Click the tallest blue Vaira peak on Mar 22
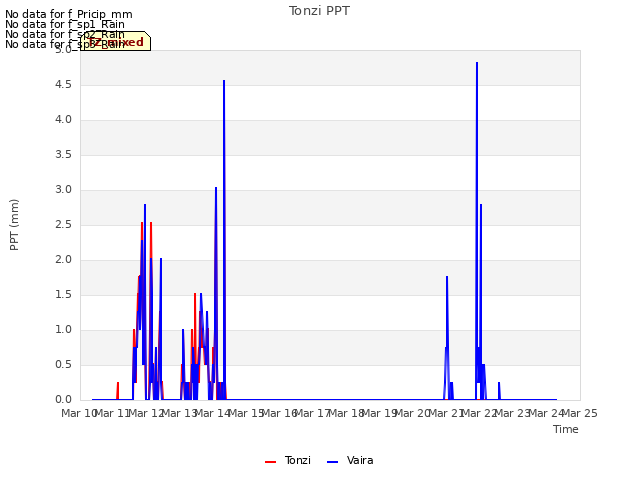This screenshot has height=480, width=640. 477,63
